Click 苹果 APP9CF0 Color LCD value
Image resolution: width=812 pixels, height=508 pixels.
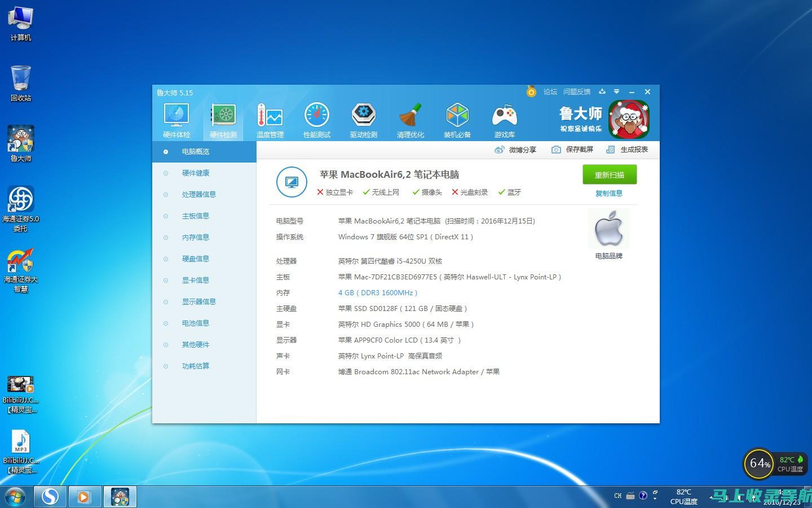coord(399,340)
